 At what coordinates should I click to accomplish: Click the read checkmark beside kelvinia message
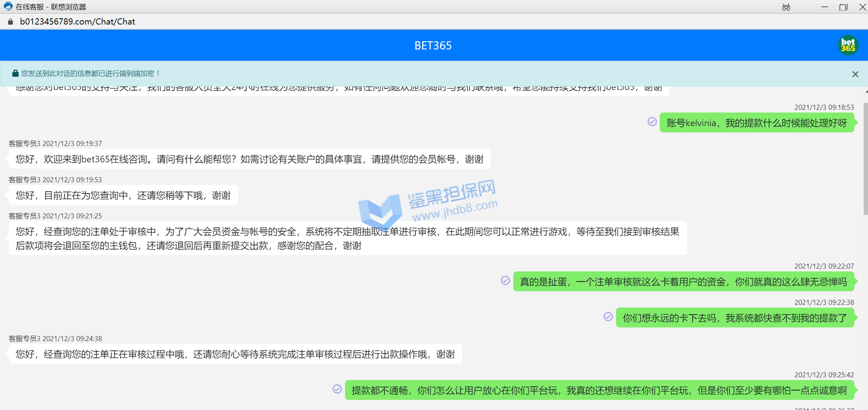(x=652, y=122)
